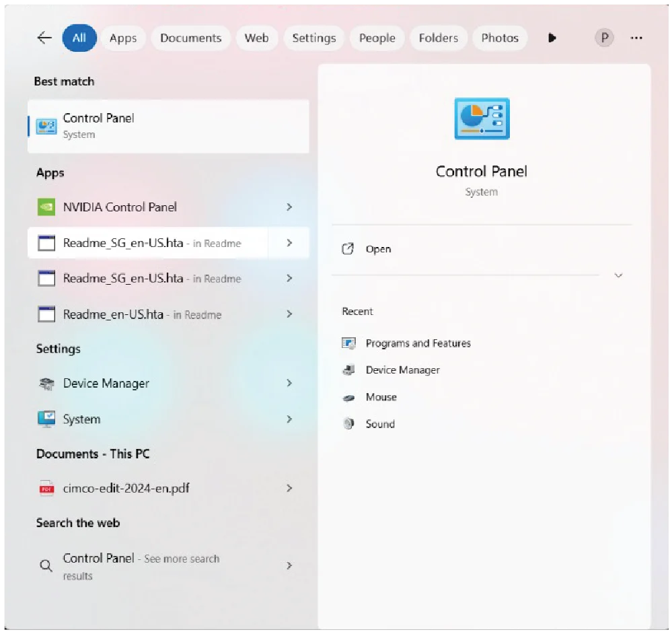The height and width of the screenshot is (632, 672).
Task: Click the Device Manager icon under Settings results
Action: point(46,384)
